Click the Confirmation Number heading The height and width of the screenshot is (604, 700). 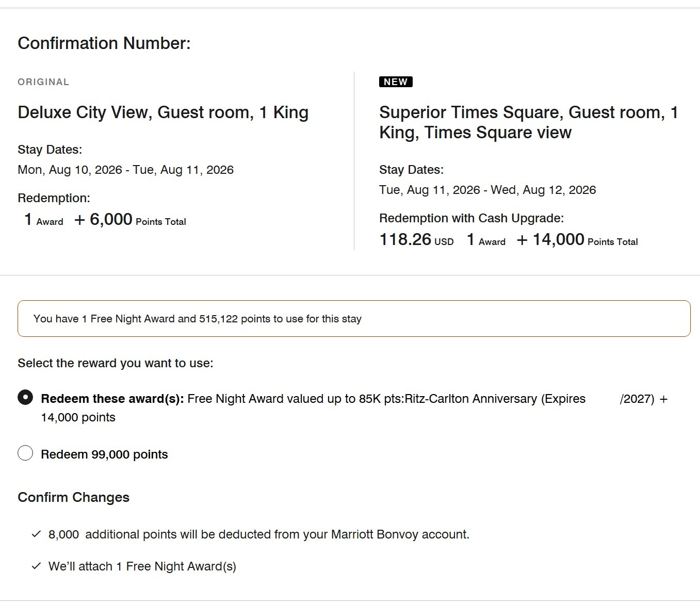[x=104, y=43]
